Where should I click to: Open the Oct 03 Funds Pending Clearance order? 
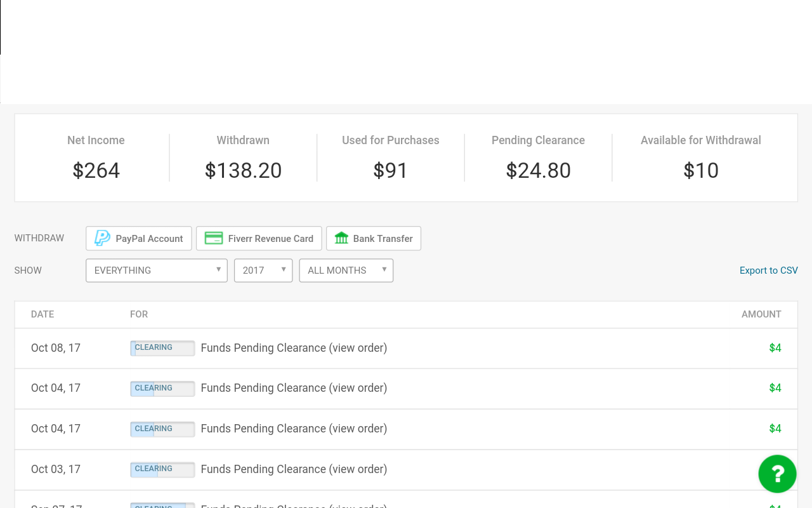(358, 469)
